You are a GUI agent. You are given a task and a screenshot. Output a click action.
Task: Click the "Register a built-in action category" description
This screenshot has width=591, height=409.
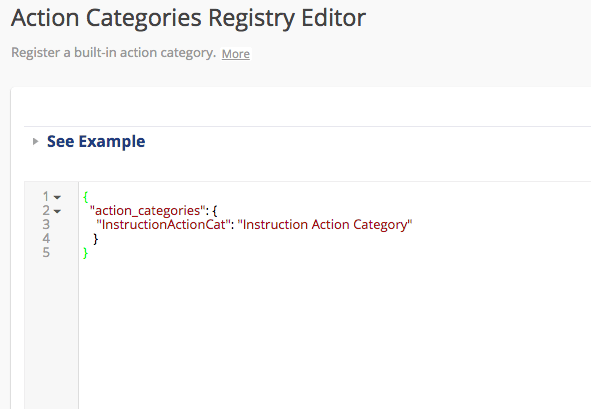click(x=113, y=52)
